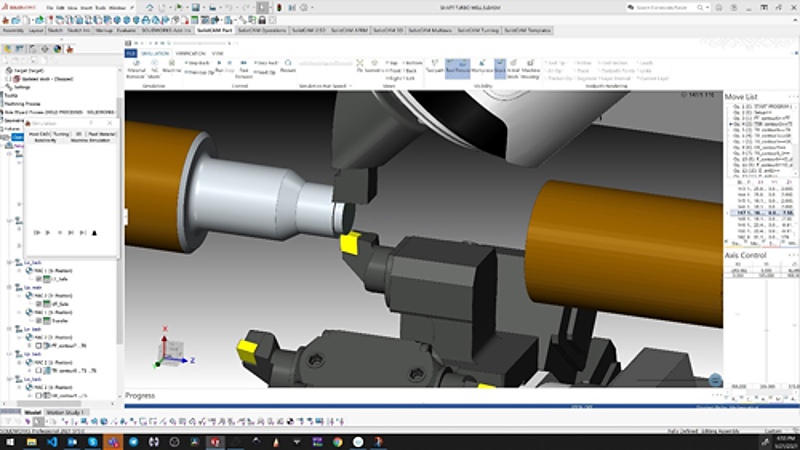
Task: Click the simulation Progress bar
Action: 420,406
